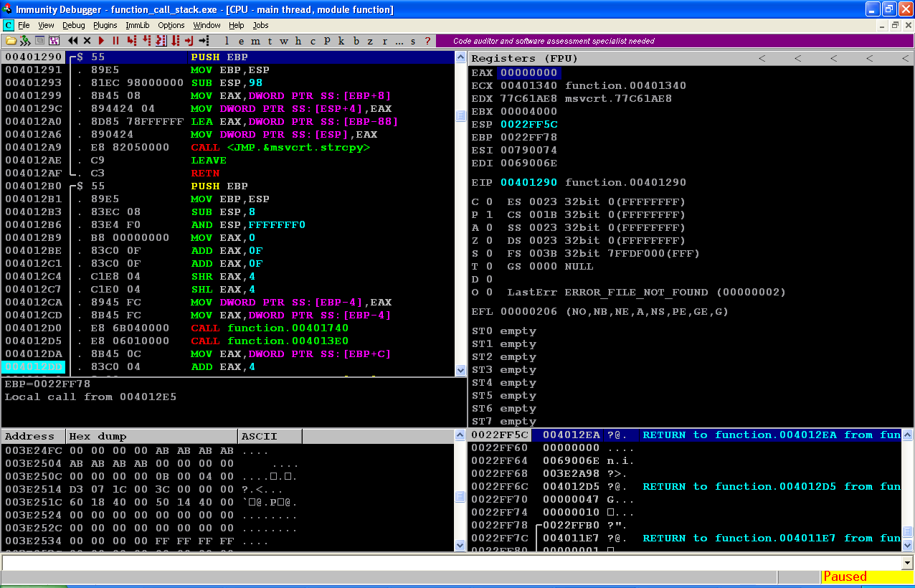This screenshot has height=588, width=915.
Task: Show the log window via 'l' button
Action: [x=227, y=41]
